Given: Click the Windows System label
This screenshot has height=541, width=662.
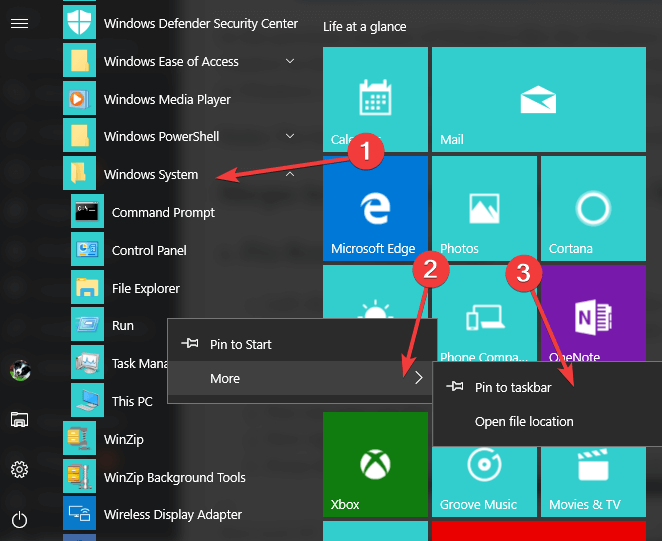Looking at the screenshot, I should coord(151,174).
